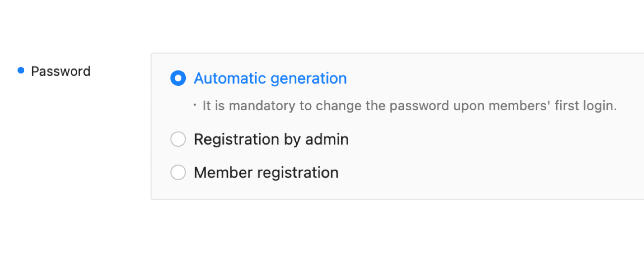
Task: Click the Password field label
Action: pos(60,71)
